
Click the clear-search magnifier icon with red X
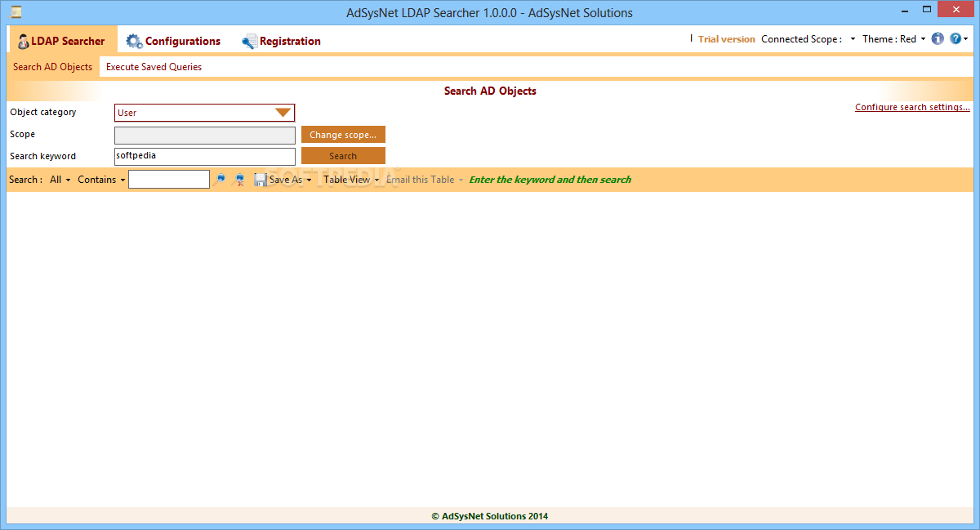239,180
